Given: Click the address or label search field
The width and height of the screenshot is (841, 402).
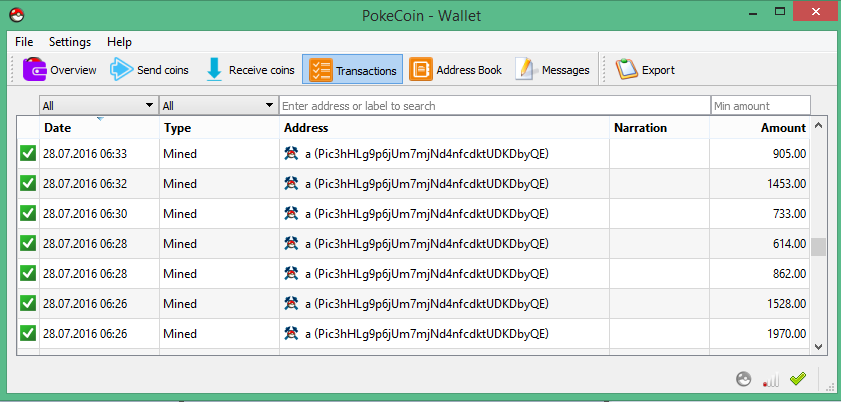Looking at the screenshot, I should coord(495,106).
